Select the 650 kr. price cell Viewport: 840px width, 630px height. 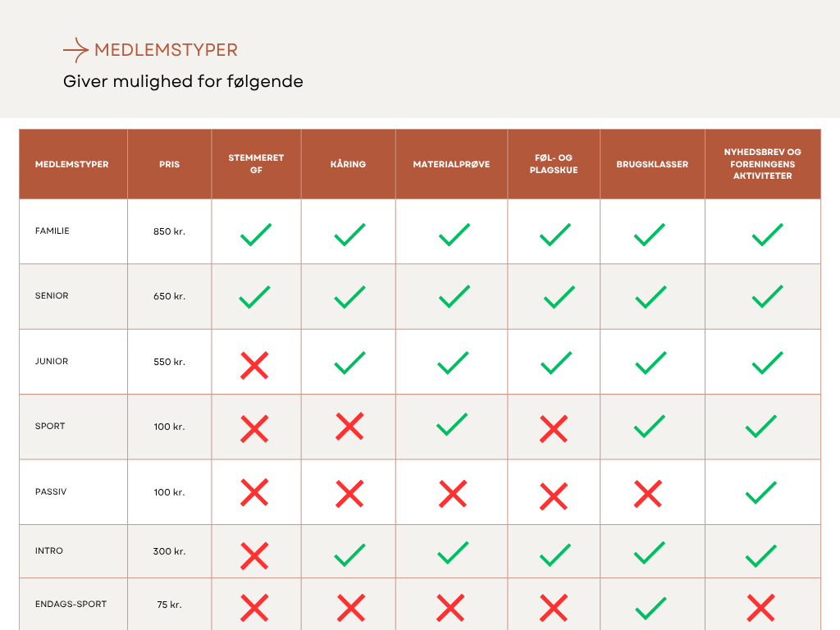point(169,296)
